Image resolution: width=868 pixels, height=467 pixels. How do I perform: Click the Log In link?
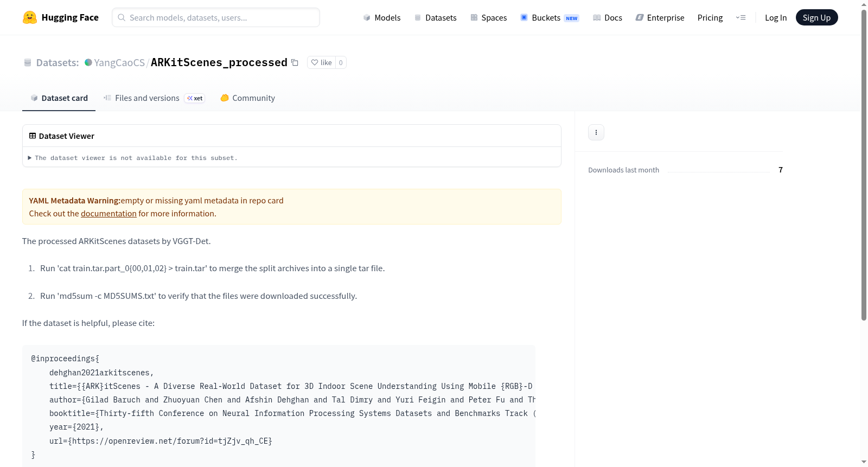pos(776,17)
